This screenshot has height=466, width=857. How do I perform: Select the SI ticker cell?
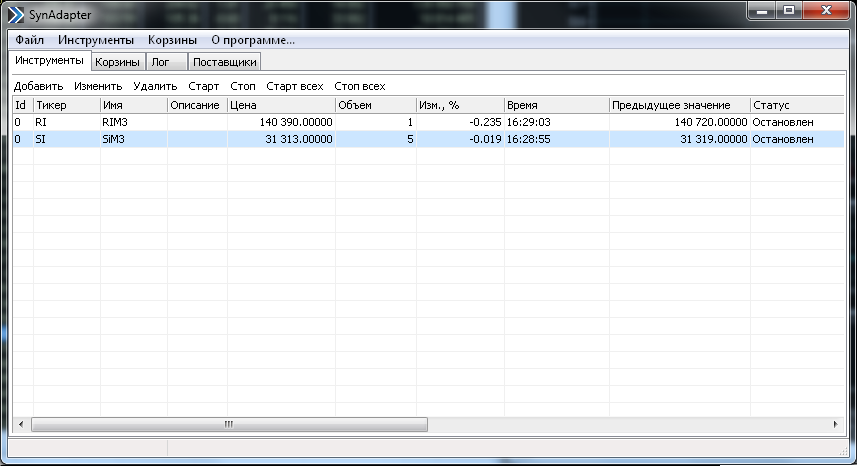click(67, 139)
